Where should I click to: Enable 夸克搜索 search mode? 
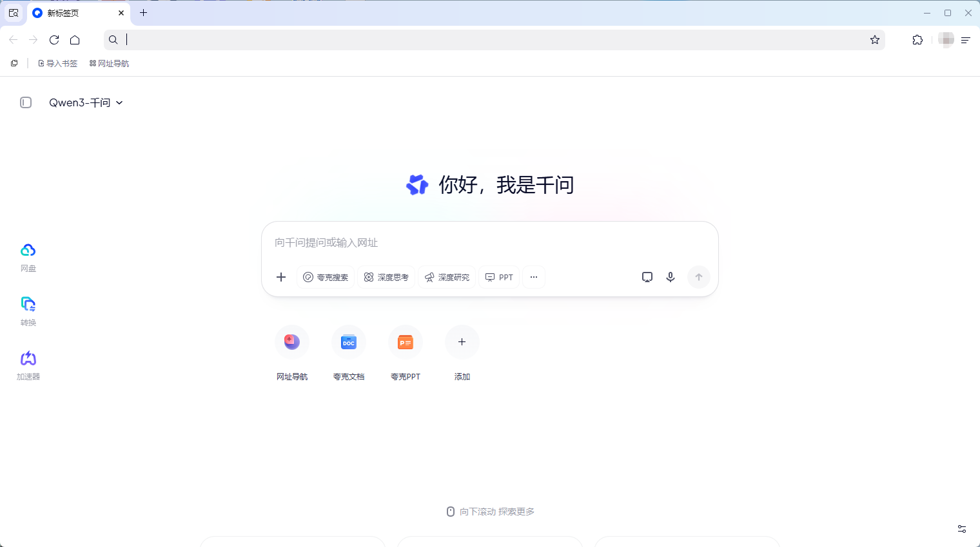[326, 277]
